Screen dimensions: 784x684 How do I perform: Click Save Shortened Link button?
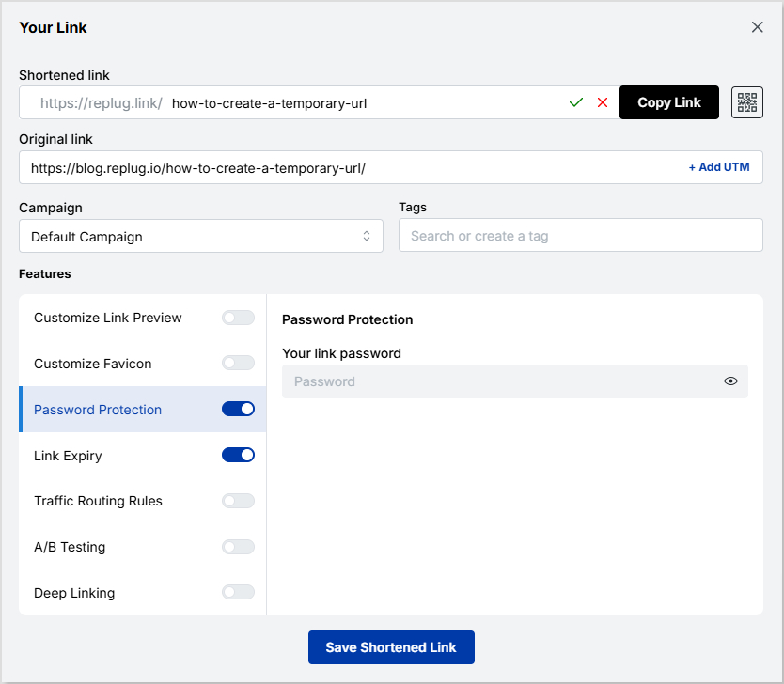(x=391, y=647)
